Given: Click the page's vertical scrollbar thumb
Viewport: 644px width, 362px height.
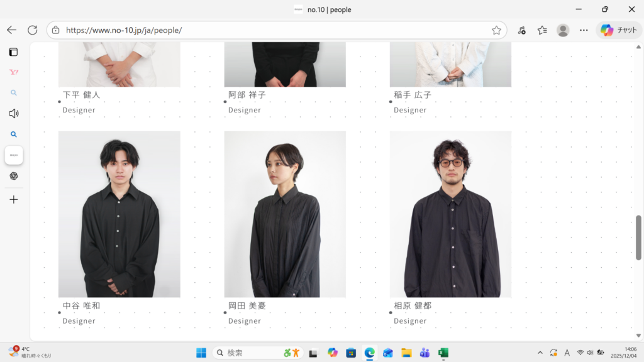Looking at the screenshot, I should (x=638, y=237).
